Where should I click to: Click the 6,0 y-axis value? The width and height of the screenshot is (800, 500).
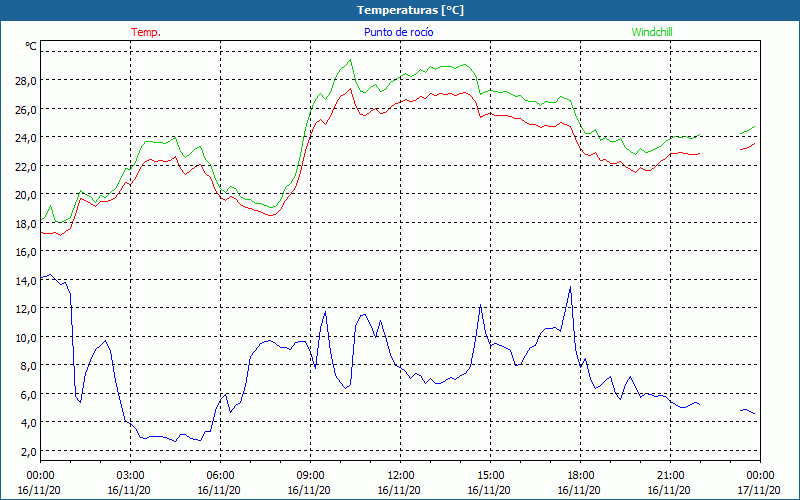[28, 394]
